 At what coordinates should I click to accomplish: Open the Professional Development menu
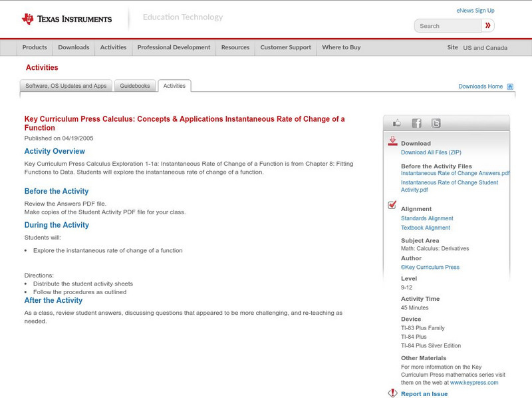174,47
